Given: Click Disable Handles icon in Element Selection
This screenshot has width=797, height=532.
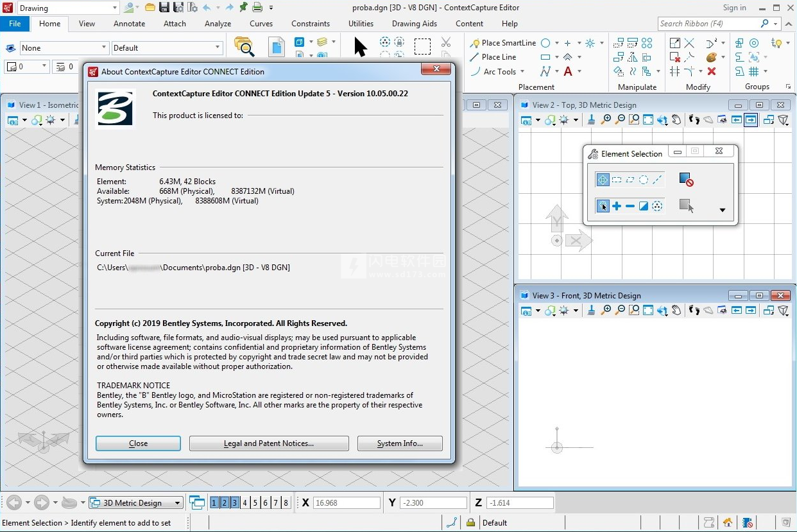Looking at the screenshot, I should (x=686, y=180).
